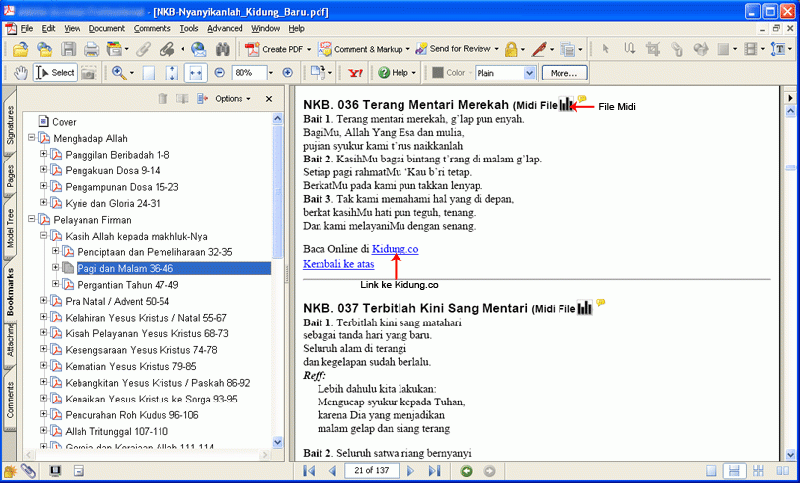800x483 pixels.
Task: Switch to continuous page layout
Action: [x=733, y=471]
